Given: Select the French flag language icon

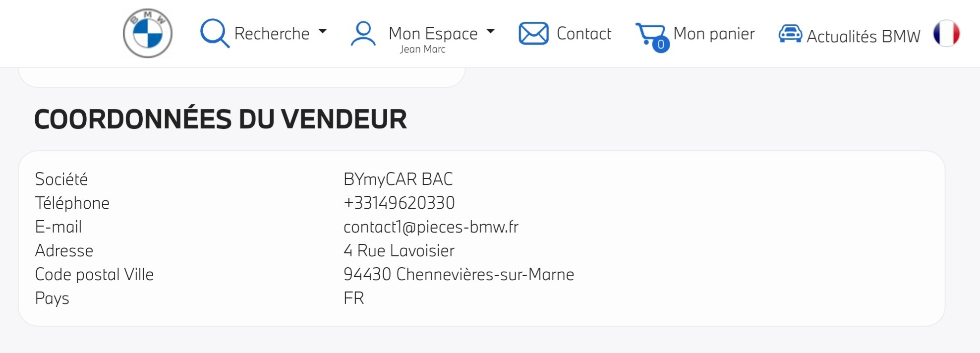Looking at the screenshot, I should tap(946, 33).
